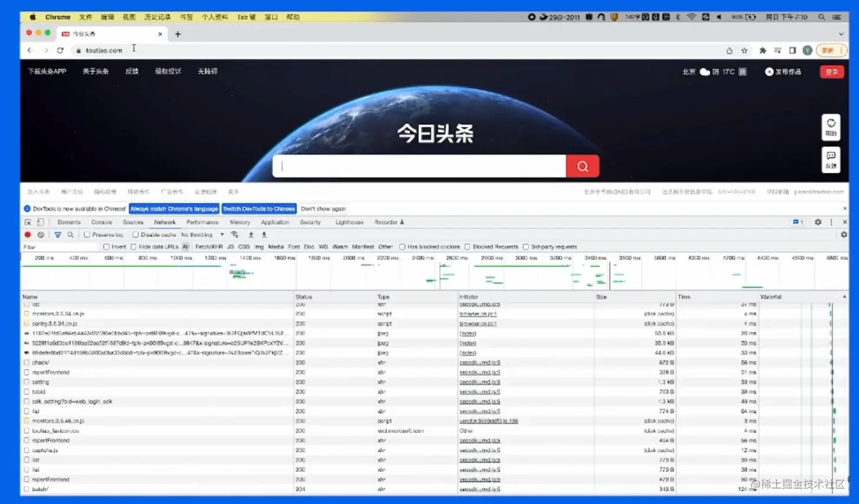This screenshot has height=504, width=859.
Task: Click the export HAR download arrow
Action: pyautogui.click(x=264, y=235)
